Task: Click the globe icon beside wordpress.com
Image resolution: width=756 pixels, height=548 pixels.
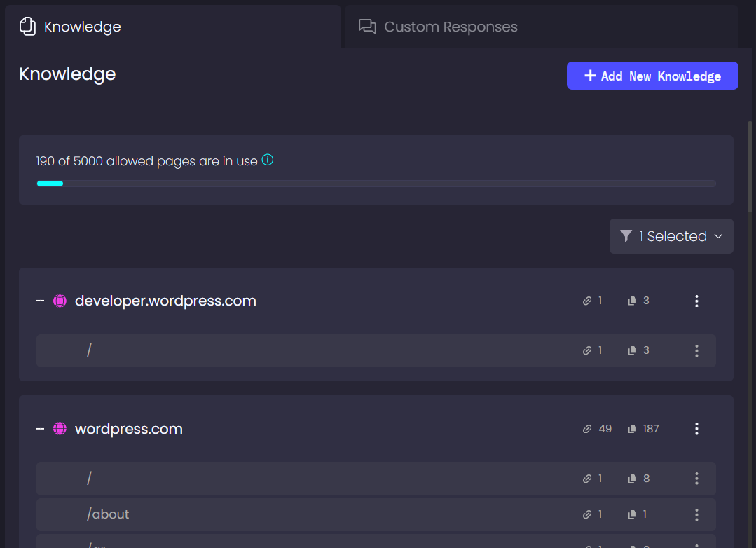Action: pyautogui.click(x=60, y=429)
